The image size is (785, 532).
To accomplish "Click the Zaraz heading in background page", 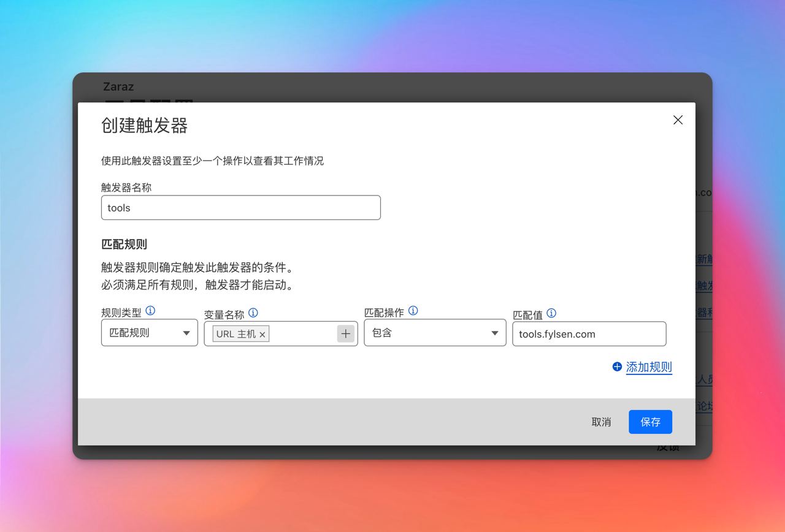I will pyautogui.click(x=118, y=86).
